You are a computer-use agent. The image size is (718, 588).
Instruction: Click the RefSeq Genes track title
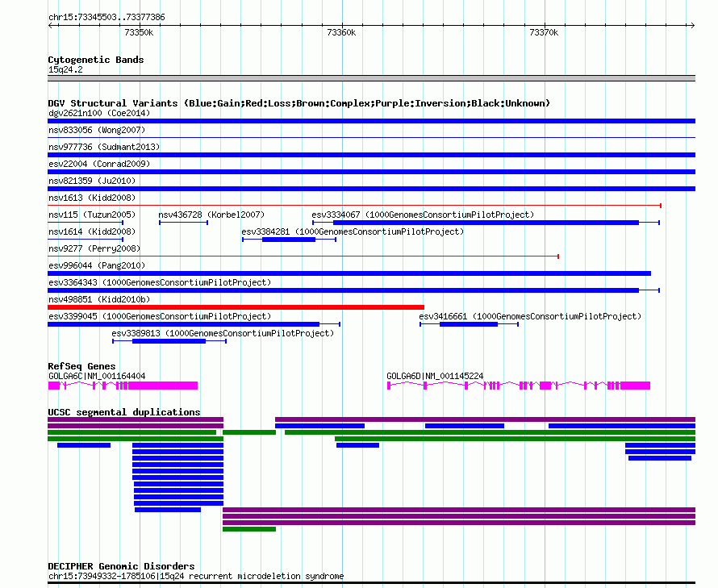click(81, 366)
